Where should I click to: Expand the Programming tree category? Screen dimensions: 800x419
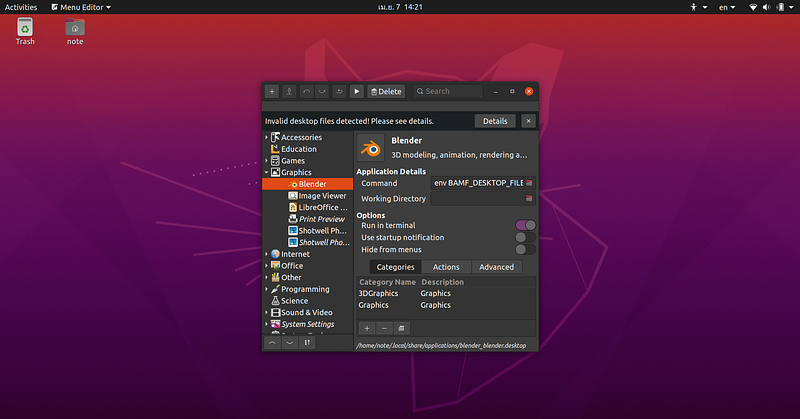click(x=266, y=289)
